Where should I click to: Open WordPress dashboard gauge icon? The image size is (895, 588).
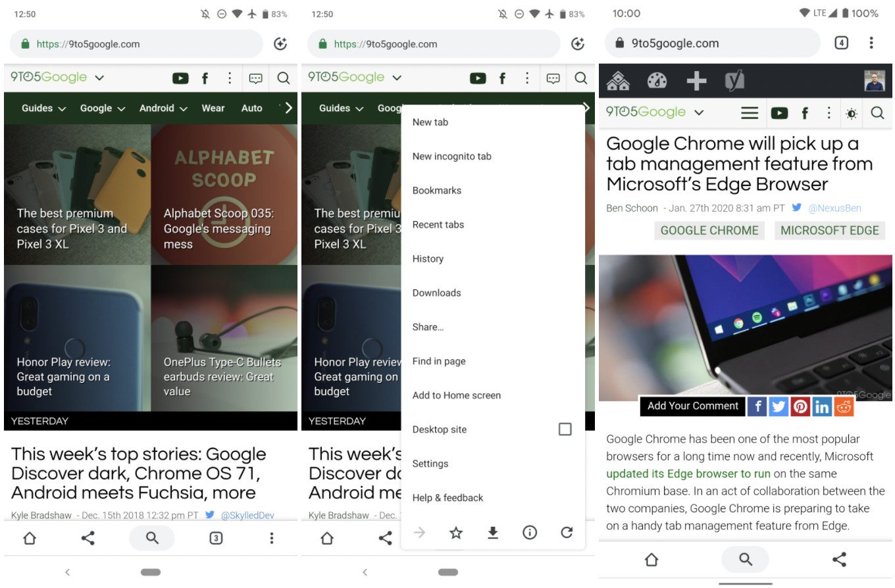[657, 80]
